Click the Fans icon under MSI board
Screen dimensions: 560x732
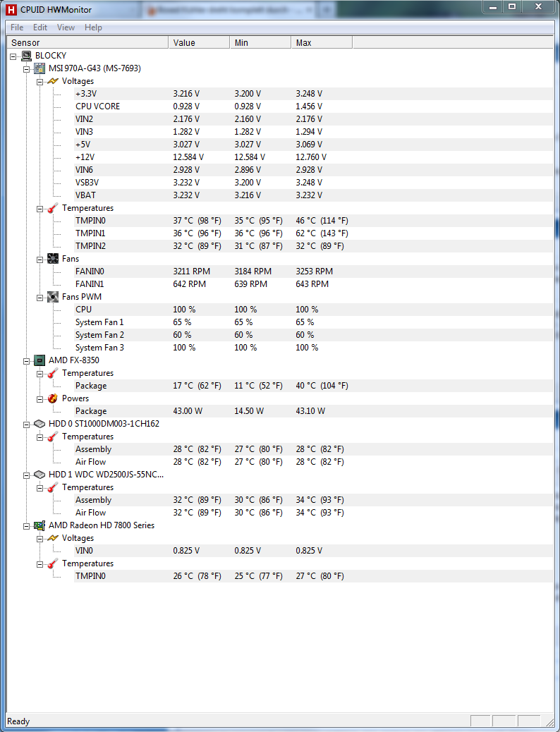tap(53, 259)
